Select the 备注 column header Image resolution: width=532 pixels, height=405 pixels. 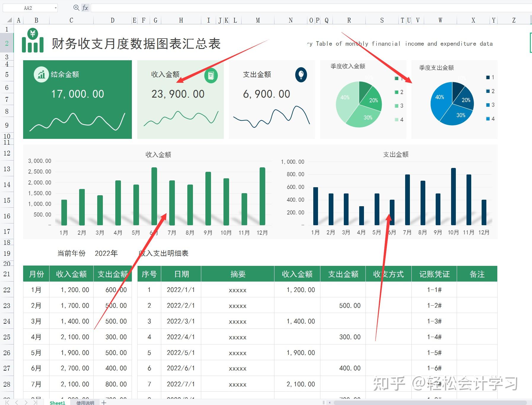[477, 274]
